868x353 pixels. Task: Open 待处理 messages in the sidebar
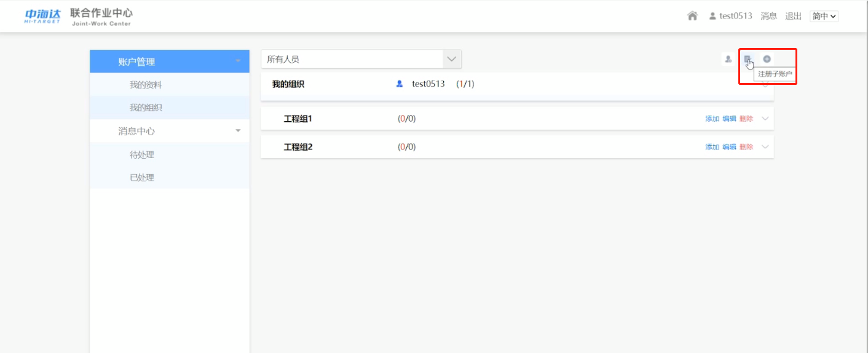[142, 155]
